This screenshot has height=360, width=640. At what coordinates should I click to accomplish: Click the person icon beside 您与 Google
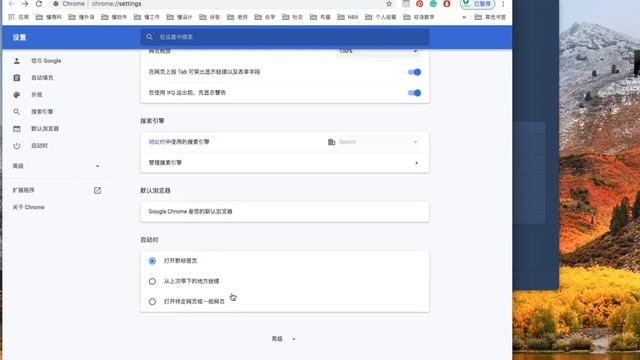click(x=17, y=61)
